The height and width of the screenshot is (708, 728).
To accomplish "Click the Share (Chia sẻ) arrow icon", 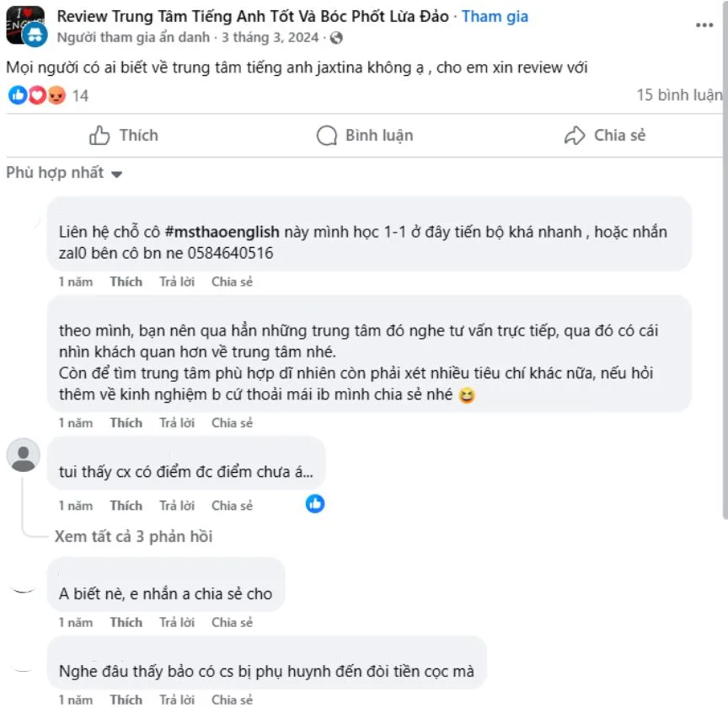I will (576, 135).
